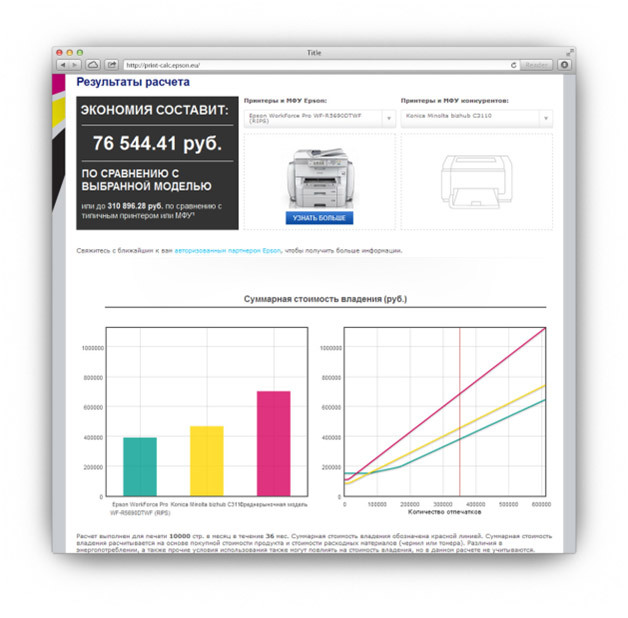This screenshot has width=628, height=618.
Task: Open the downloads icon at toolbar right
Action: (x=564, y=65)
